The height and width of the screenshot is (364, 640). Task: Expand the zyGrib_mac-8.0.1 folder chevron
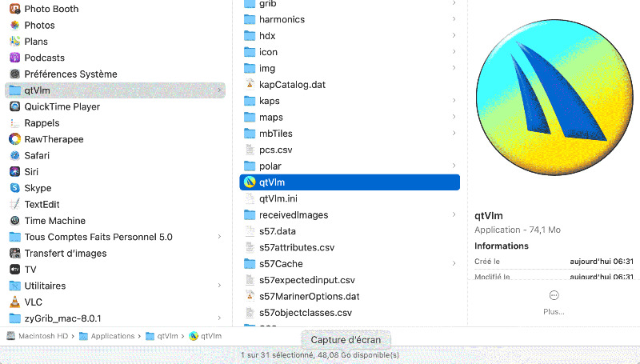tap(219, 318)
